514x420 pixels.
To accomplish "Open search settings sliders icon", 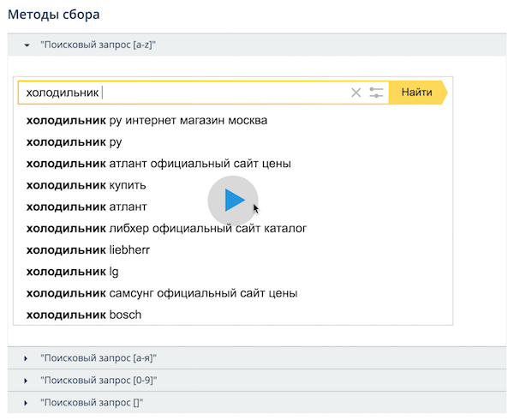I will [x=376, y=93].
